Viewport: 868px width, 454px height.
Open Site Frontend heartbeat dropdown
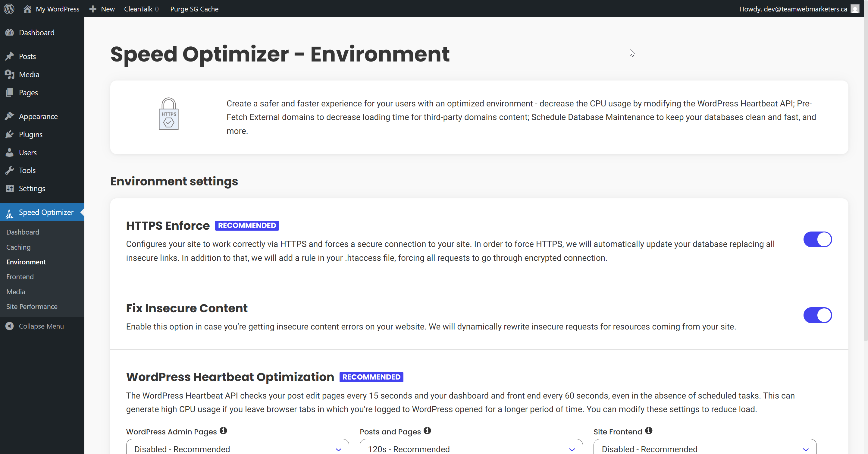coord(705,448)
